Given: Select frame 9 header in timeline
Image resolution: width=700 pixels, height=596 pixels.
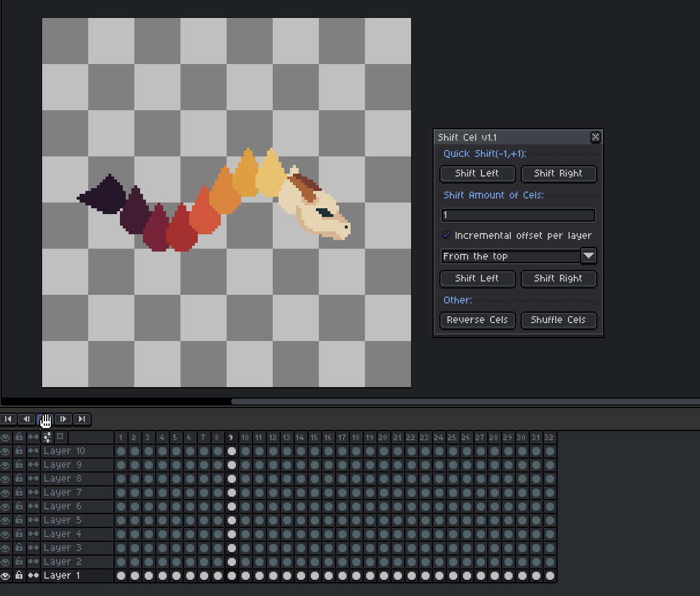Looking at the screenshot, I should pos(232,437).
